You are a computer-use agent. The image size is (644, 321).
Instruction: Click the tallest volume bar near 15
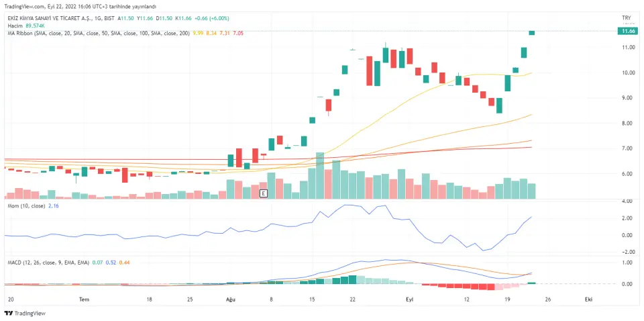tap(320, 175)
